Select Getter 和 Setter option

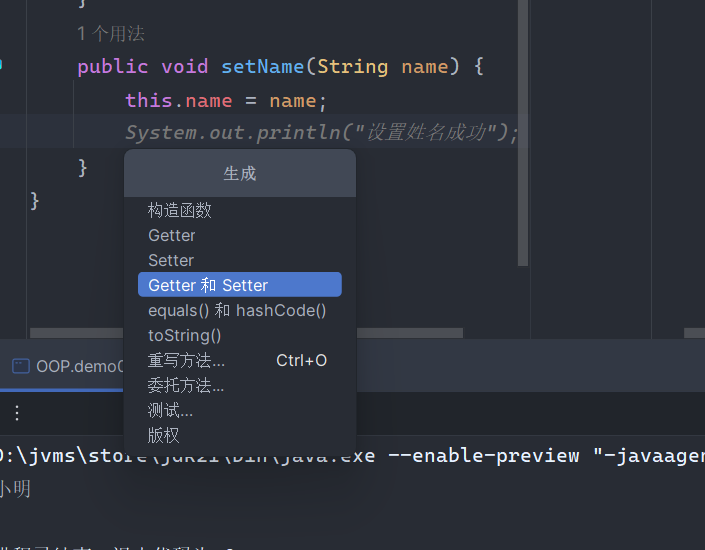208,285
